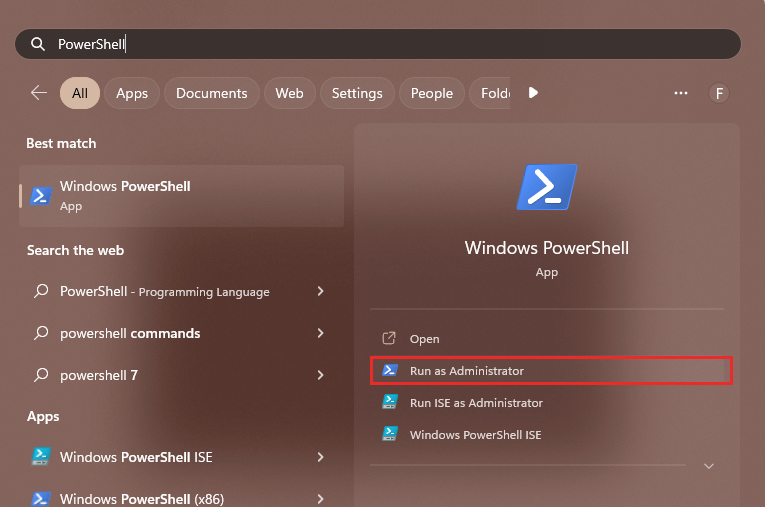This screenshot has width=765, height=507.
Task: Switch to the People filter tab
Action: pos(432,93)
